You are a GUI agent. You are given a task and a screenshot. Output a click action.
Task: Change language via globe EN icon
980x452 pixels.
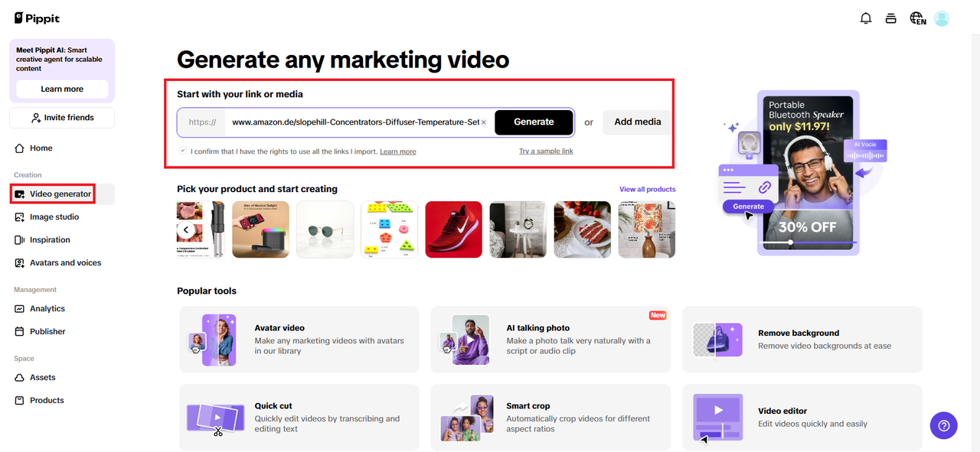click(x=917, y=18)
